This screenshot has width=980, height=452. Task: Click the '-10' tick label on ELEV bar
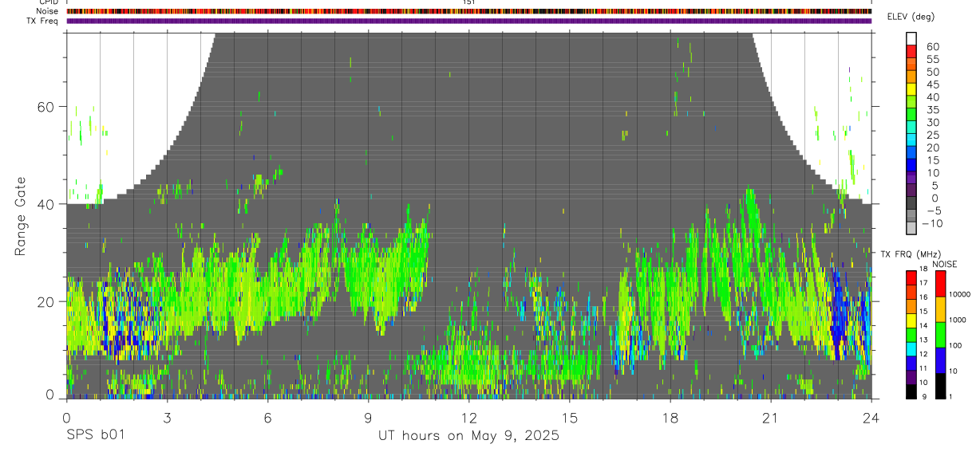931,223
